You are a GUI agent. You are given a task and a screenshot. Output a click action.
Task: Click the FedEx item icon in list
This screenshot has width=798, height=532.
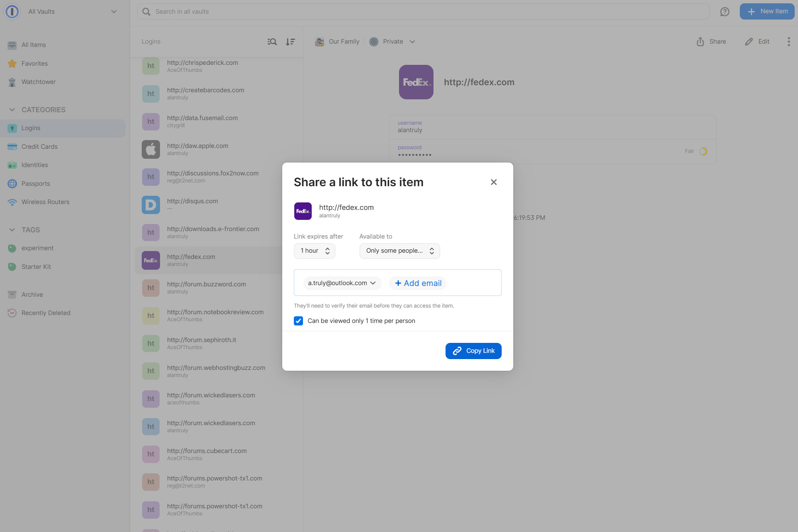[150, 260]
